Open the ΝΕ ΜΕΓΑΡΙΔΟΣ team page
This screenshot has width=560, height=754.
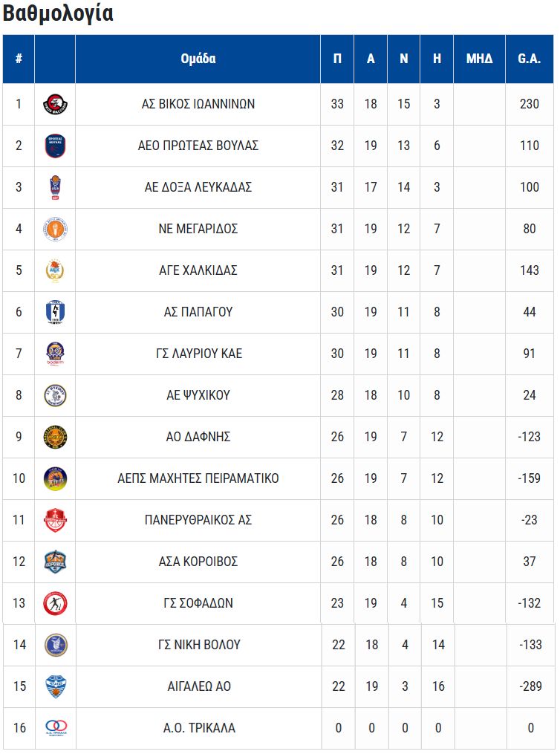(198, 229)
